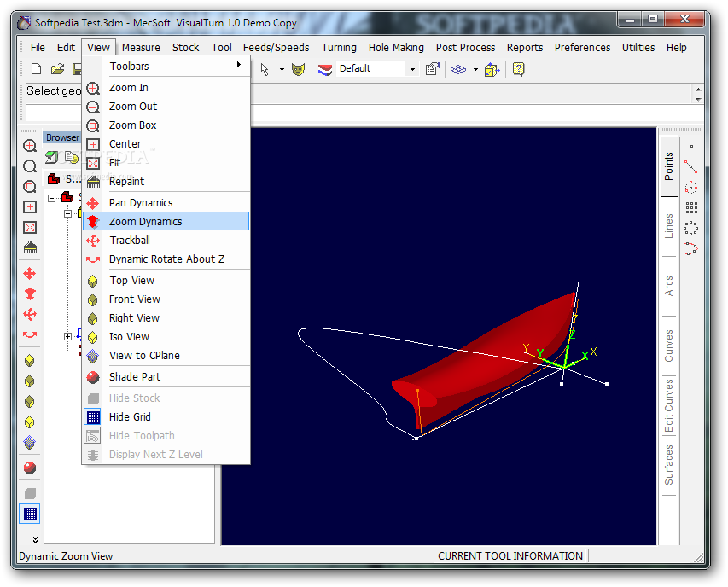Click Zoom Dynamics icon in left toolbar
Screen dimensions: 728x587
pyautogui.click(x=30, y=294)
